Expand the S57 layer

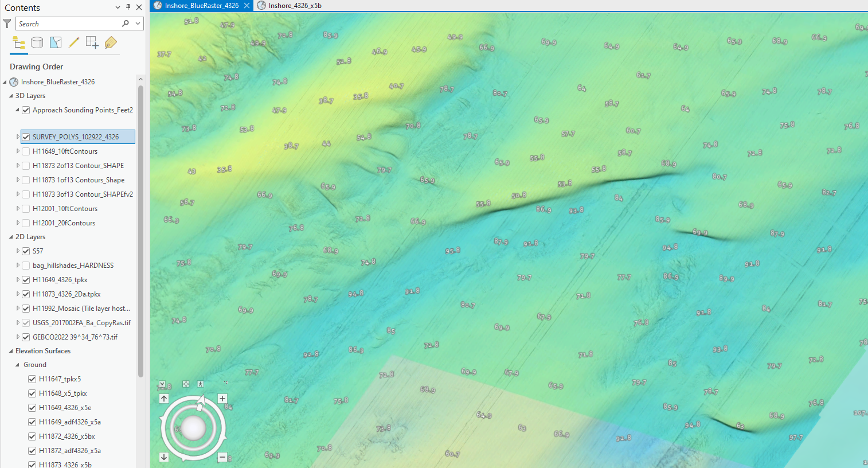[x=17, y=251]
